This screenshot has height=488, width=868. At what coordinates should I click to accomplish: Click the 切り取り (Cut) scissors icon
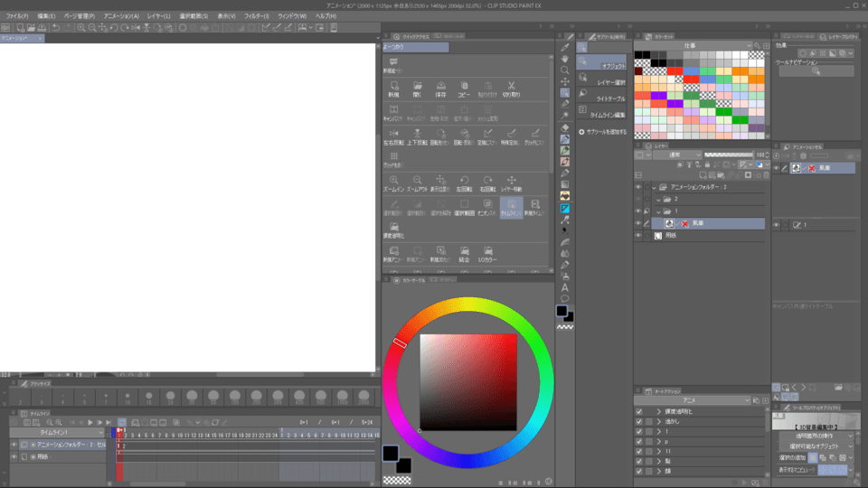point(511,89)
